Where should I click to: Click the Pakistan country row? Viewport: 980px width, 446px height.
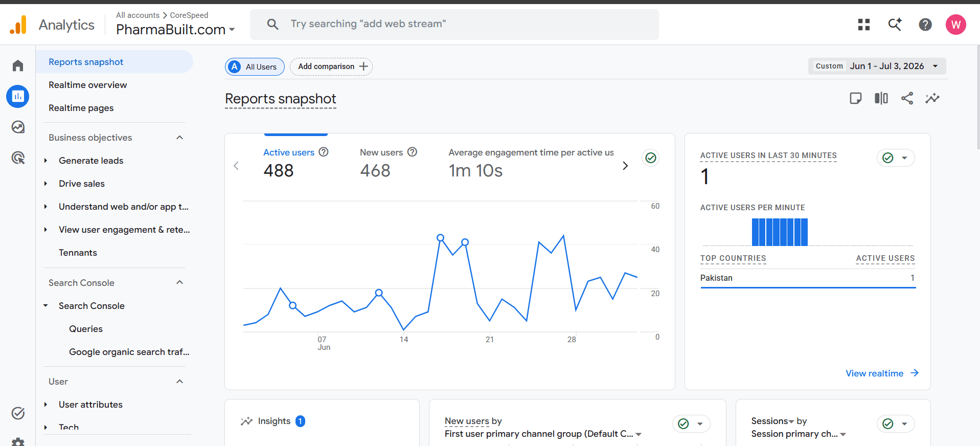tap(808, 278)
